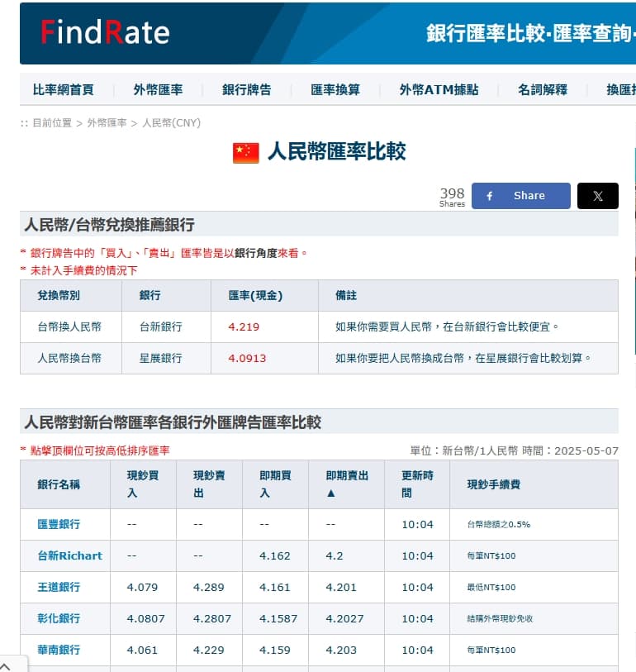Click 王道銀行 即期賣出 value 4.201
The width and height of the screenshot is (636, 672).
[341, 587]
